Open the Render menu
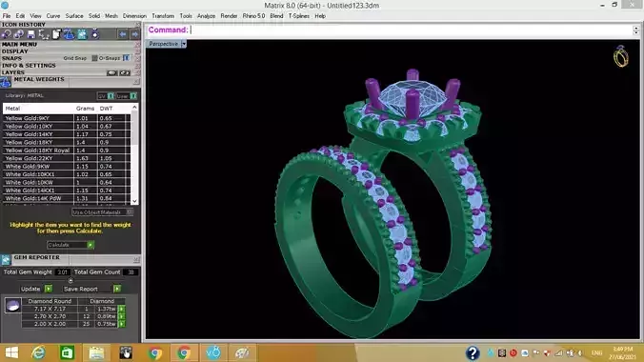Image resolution: width=644 pixels, height=362 pixels. pos(229,16)
